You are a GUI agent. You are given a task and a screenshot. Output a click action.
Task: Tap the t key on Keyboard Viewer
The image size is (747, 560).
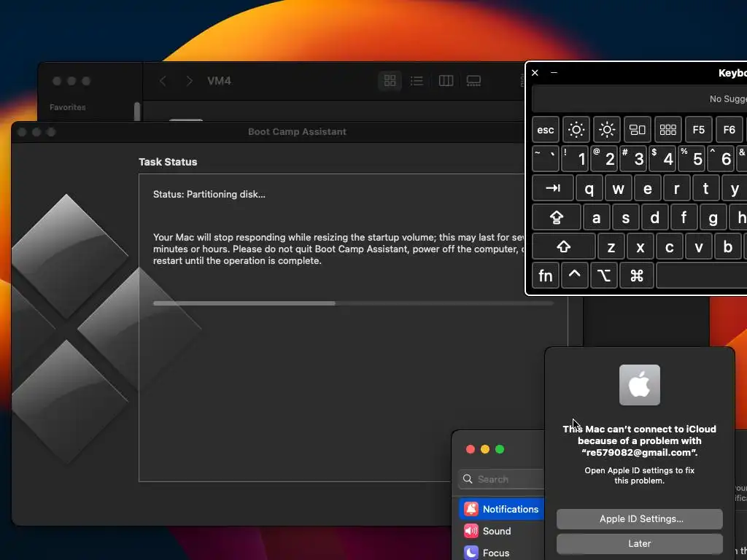[706, 188]
